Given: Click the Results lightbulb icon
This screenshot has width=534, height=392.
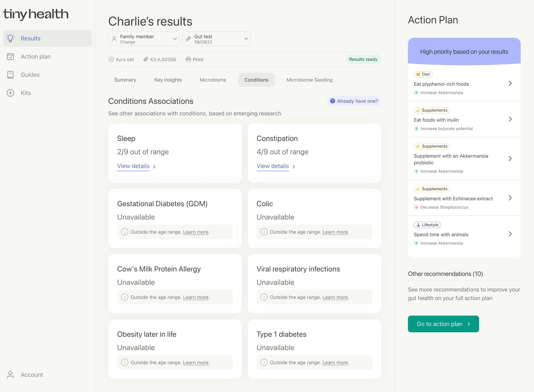Looking at the screenshot, I should click(10, 38).
